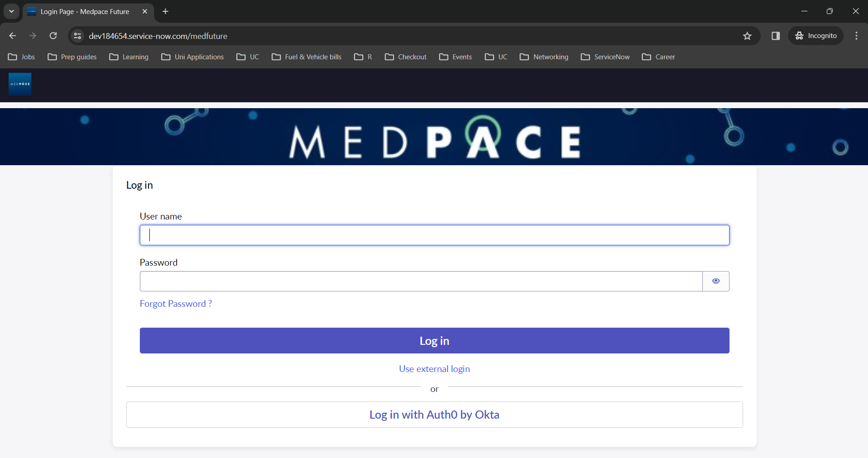
Task: Click the blue Log in button
Action: coord(434,341)
